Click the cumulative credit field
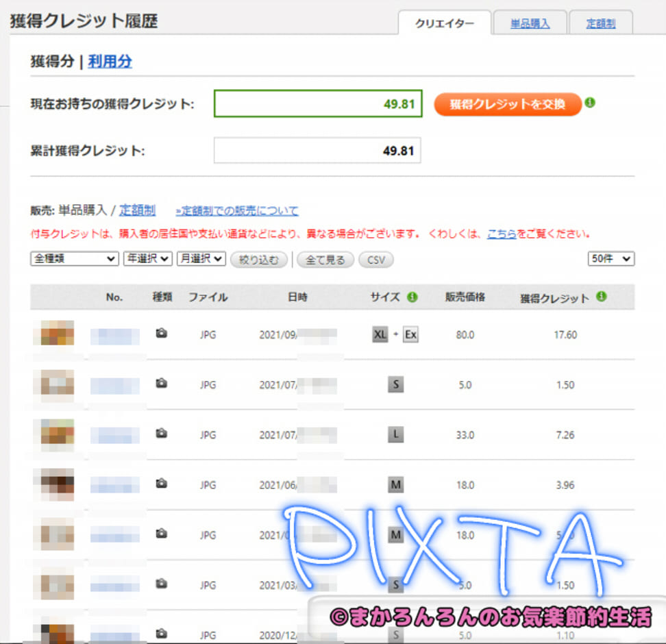The width and height of the screenshot is (666, 644). pyautogui.click(x=317, y=150)
